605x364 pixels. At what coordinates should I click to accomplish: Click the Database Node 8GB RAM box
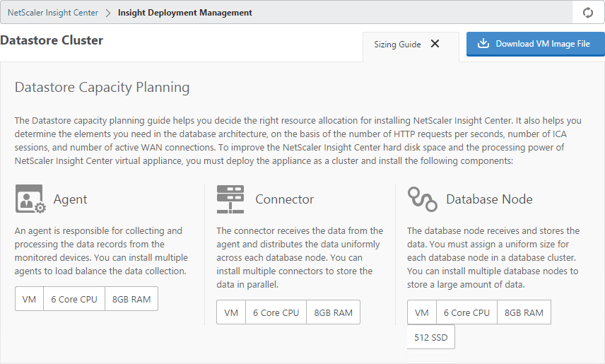524,312
